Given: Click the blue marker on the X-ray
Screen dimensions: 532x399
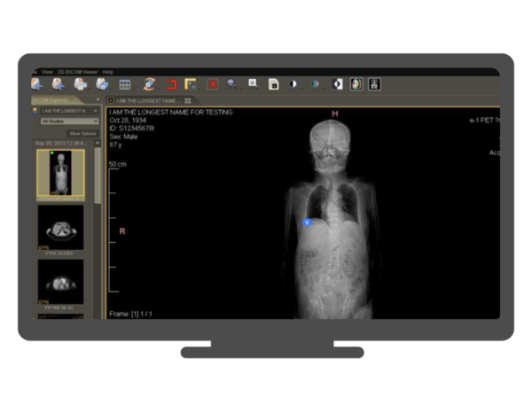Looking at the screenshot, I should click(x=307, y=223).
